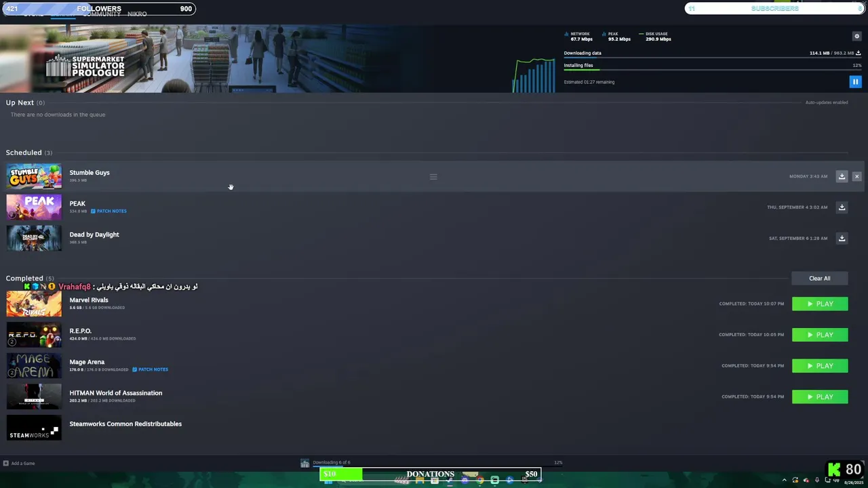Click the Supermarket Simulator Prologue banner logo
868x488 pixels.
tap(85, 66)
